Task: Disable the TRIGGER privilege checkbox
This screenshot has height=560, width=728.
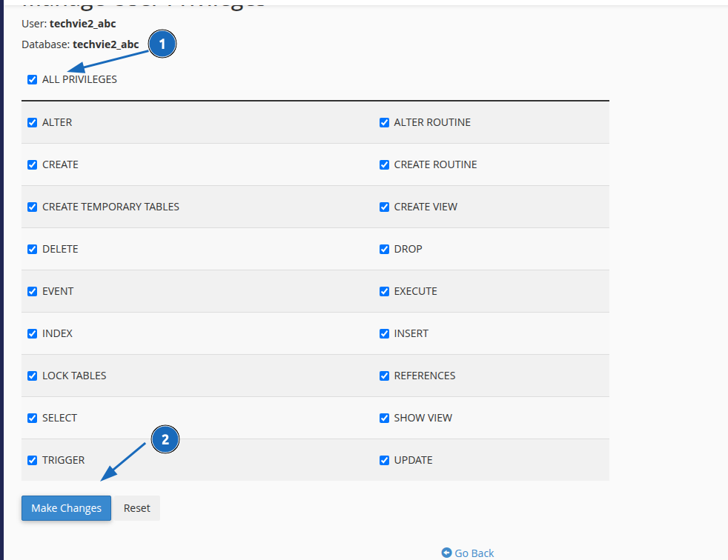Action: tap(33, 461)
